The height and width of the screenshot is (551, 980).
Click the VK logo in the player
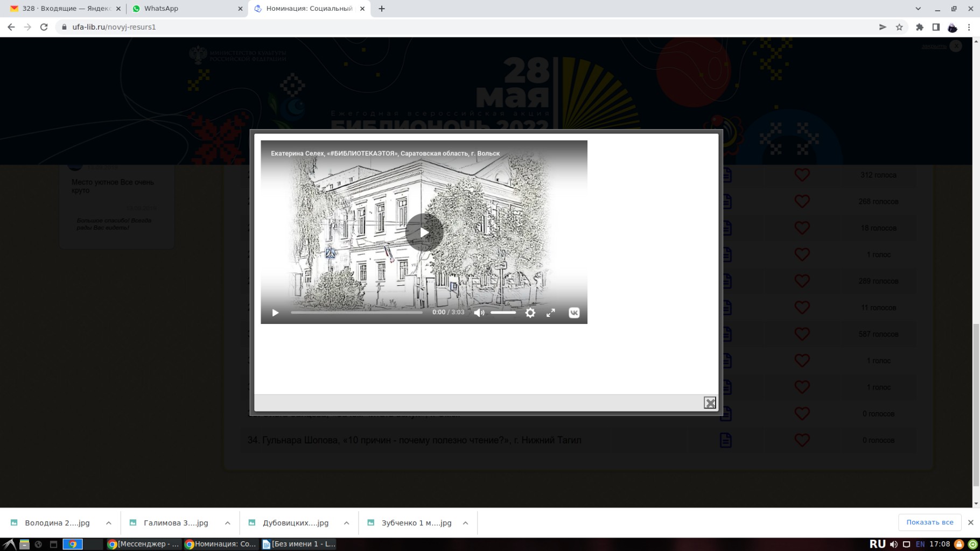(x=574, y=313)
